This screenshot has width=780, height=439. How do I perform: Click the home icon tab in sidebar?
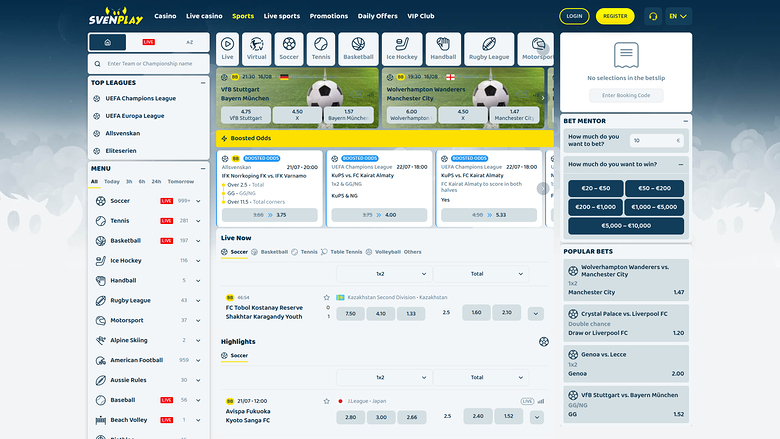tap(107, 42)
